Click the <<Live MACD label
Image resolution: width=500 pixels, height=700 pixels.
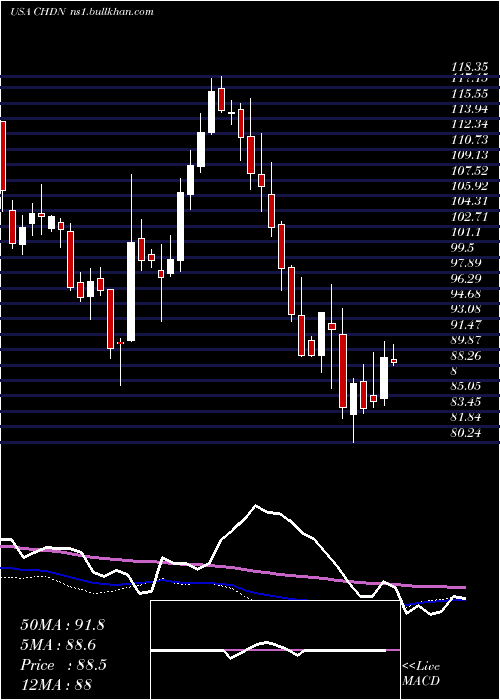point(421,674)
